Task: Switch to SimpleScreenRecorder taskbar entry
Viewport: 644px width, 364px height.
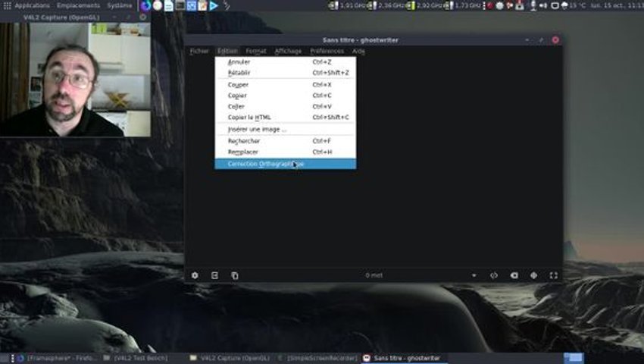Action: coord(317,358)
